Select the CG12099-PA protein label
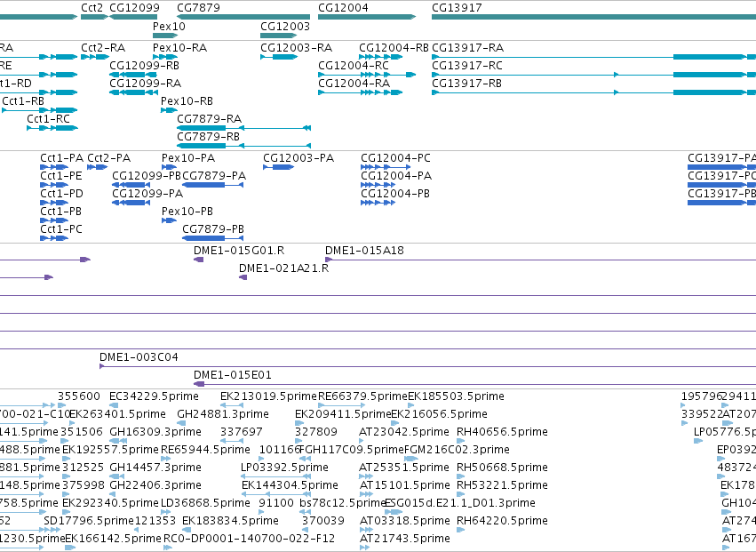The image size is (756, 552). [147, 194]
